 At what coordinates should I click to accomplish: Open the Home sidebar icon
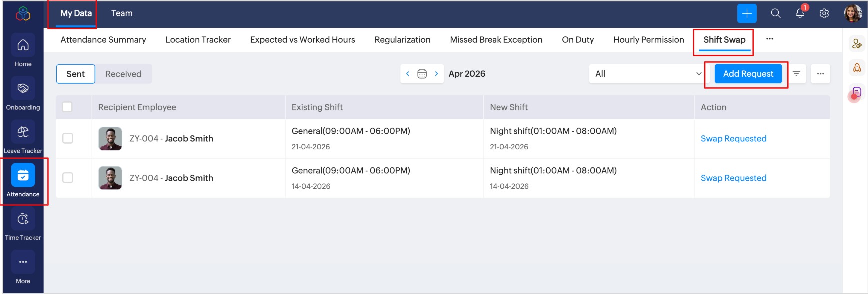click(x=23, y=46)
